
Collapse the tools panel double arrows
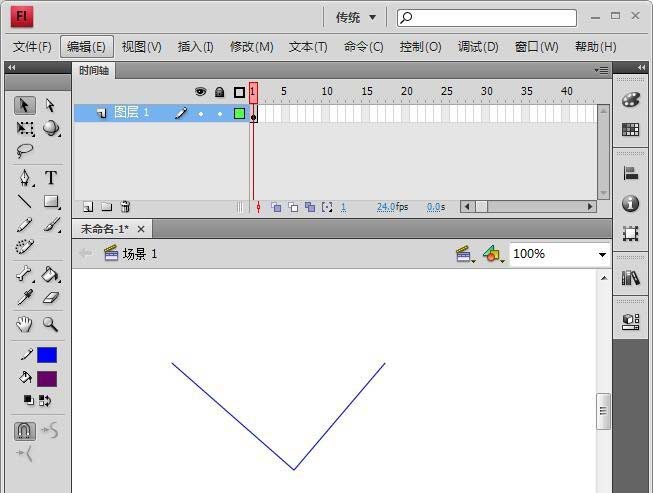pos(11,68)
